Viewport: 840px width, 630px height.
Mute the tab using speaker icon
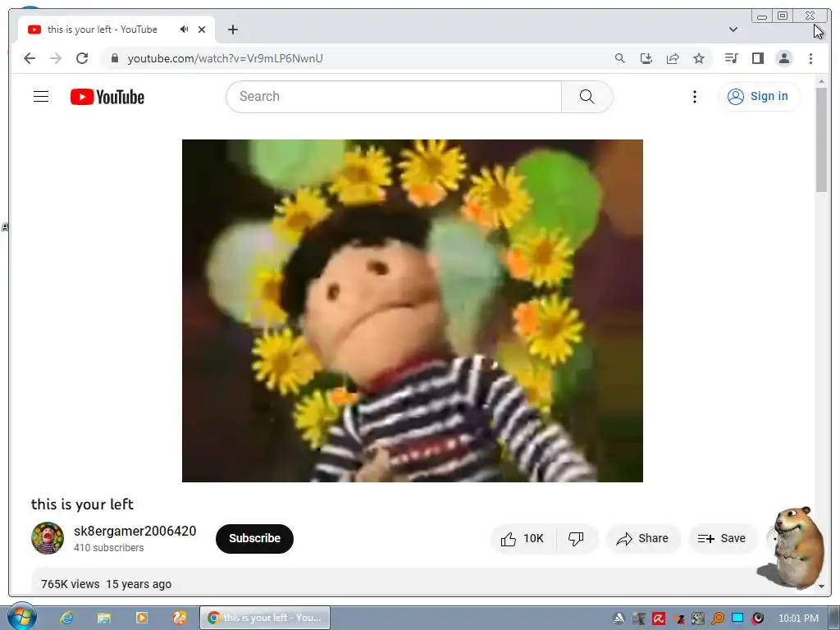pos(185,30)
